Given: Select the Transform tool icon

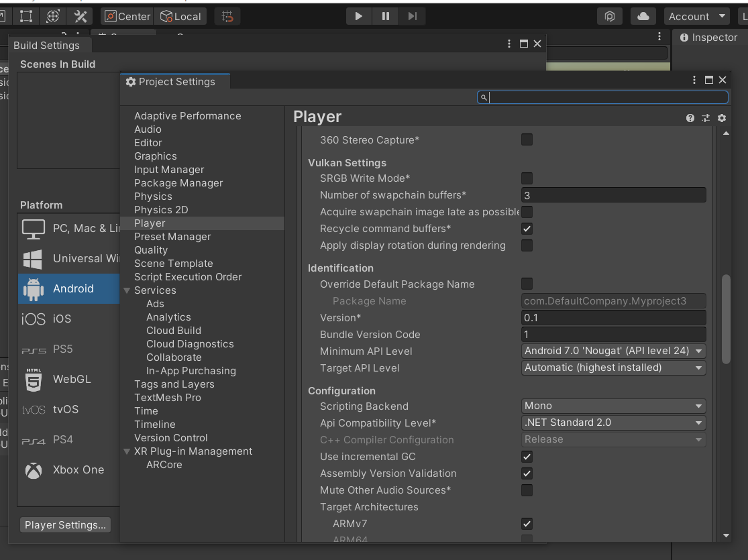Looking at the screenshot, I should click(x=53, y=16).
